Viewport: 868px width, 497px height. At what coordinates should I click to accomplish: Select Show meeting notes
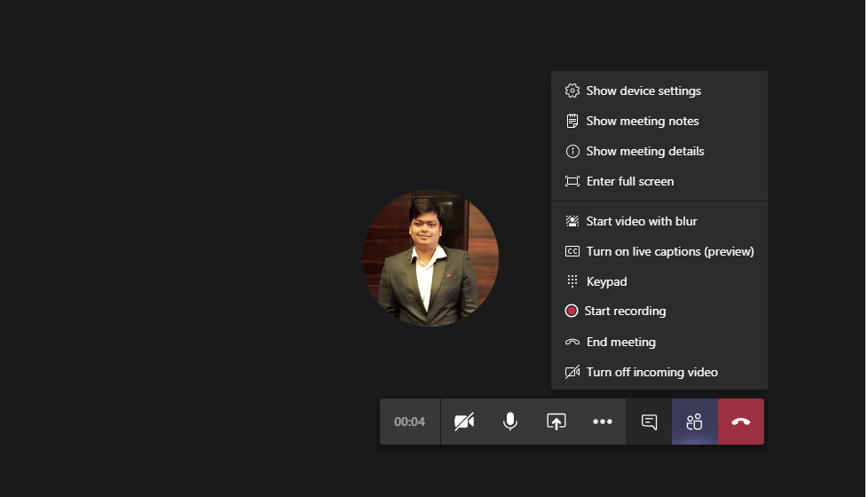pos(659,121)
